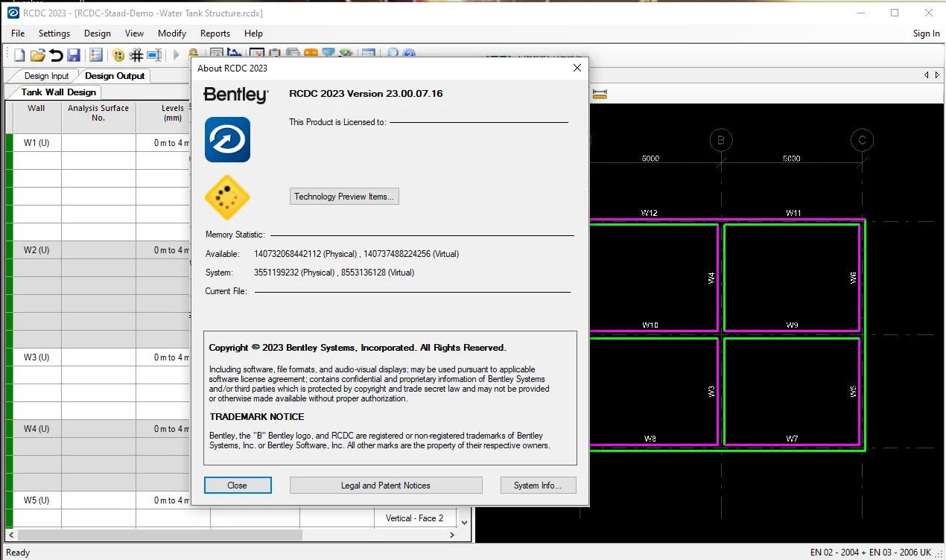Image resolution: width=946 pixels, height=560 pixels.
Task: Select the W2 (U) wall row
Action: tap(36, 250)
